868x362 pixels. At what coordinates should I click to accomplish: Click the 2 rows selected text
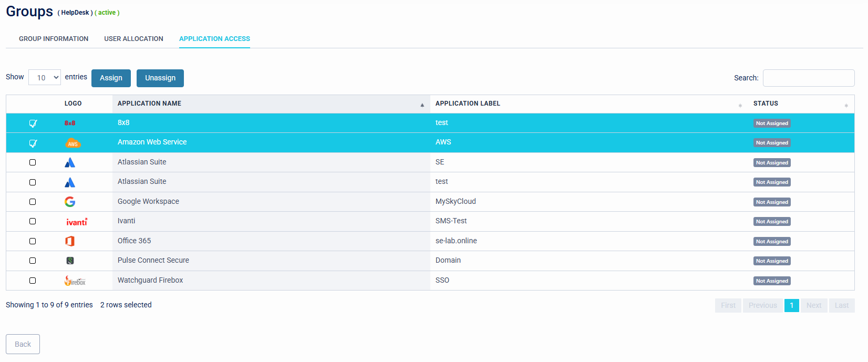126,305
